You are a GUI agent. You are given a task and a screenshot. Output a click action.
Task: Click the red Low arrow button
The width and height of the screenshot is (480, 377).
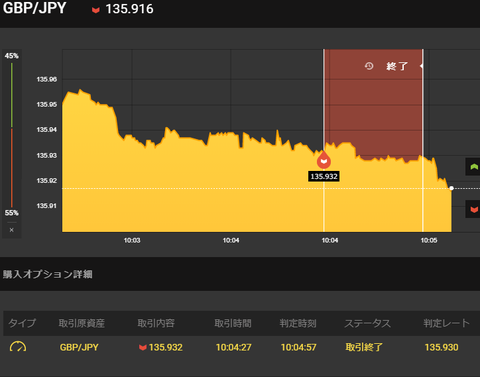(x=473, y=209)
